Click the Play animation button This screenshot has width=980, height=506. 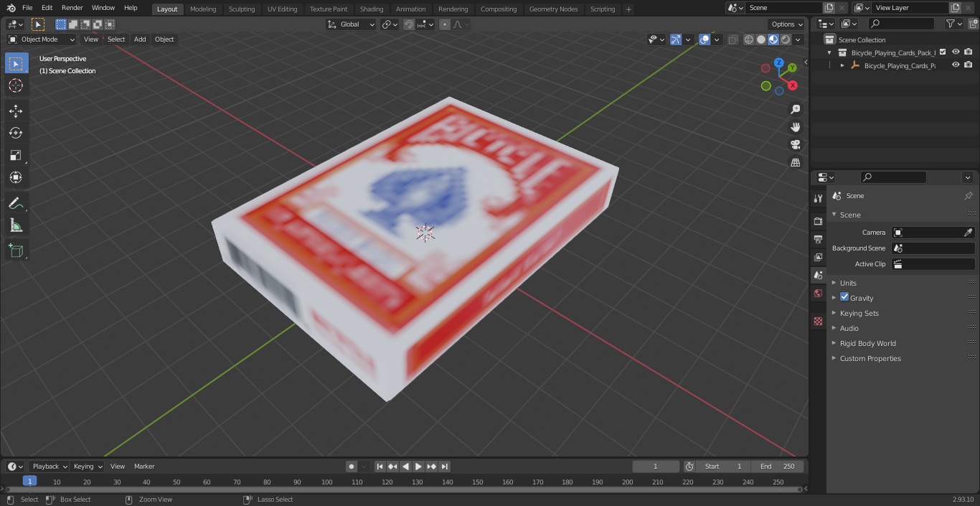point(418,467)
